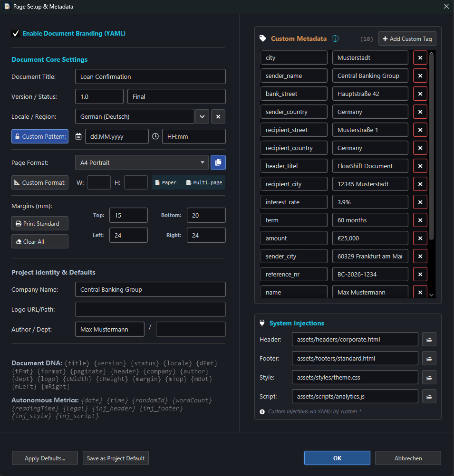Edit the amount value €25,000

(x=370, y=238)
